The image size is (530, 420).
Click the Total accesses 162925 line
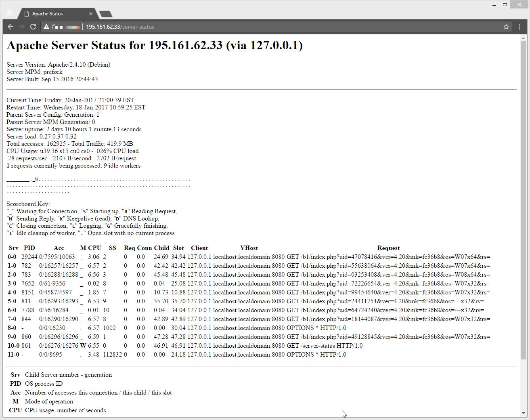click(69, 144)
